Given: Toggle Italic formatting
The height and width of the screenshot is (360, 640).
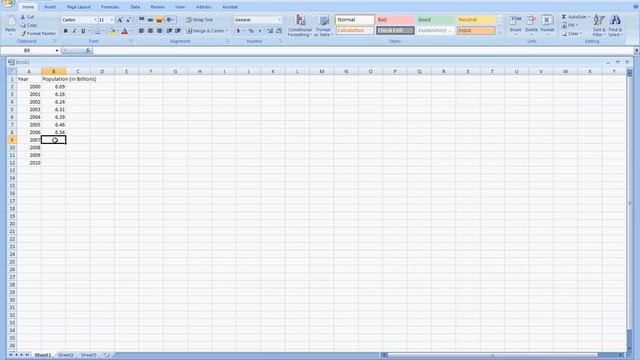Looking at the screenshot, I should (x=74, y=31).
